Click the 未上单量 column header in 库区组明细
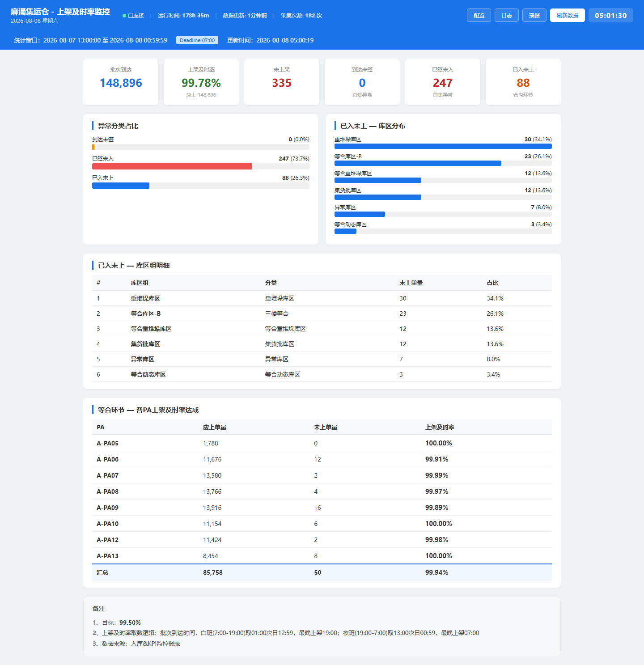 411,283
